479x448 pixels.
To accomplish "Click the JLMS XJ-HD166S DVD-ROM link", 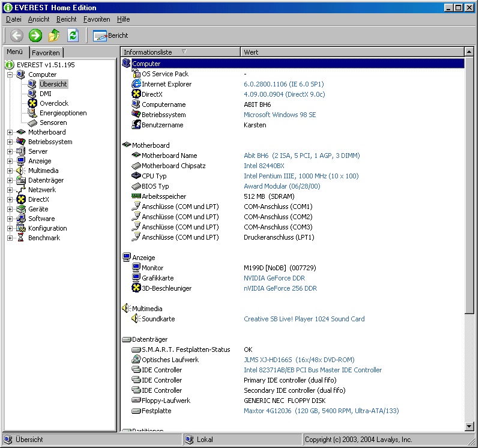I will [299, 360].
